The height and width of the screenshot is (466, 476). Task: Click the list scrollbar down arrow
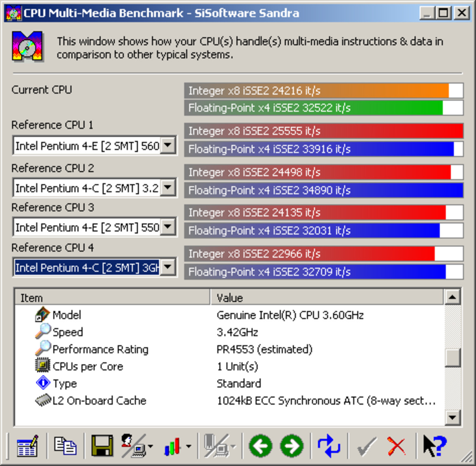tap(452, 417)
